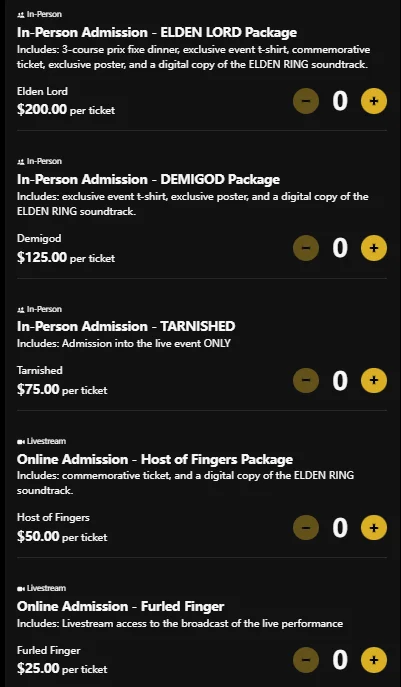Viewport: 401px width, 687px height.
Task: Click Livestream camera icon above Furled Finger
Action: pos(21,588)
